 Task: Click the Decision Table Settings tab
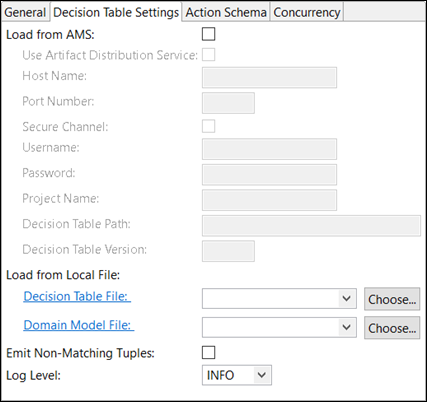(116, 12)
